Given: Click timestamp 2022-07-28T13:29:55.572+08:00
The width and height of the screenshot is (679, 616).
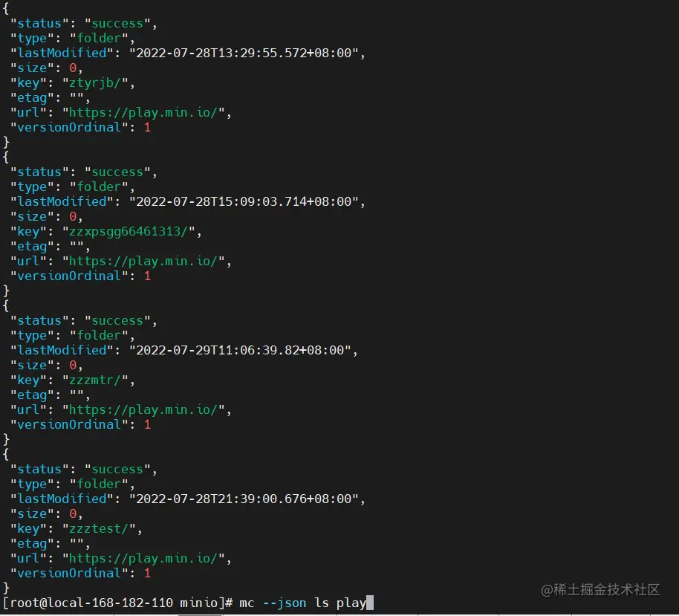Looking at the screenshot, I should coord(244,53).
